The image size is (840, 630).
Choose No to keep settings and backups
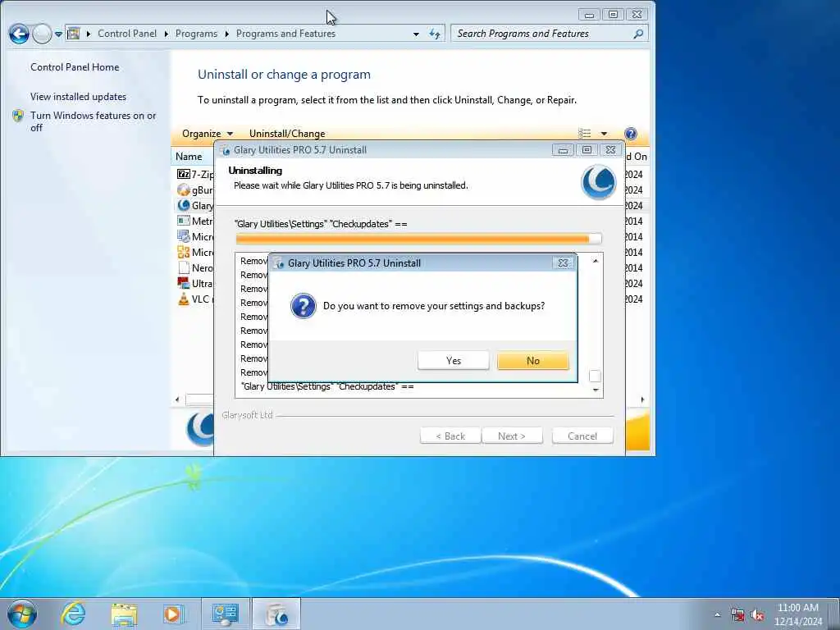pyautogui.click(x=533, y=361)
